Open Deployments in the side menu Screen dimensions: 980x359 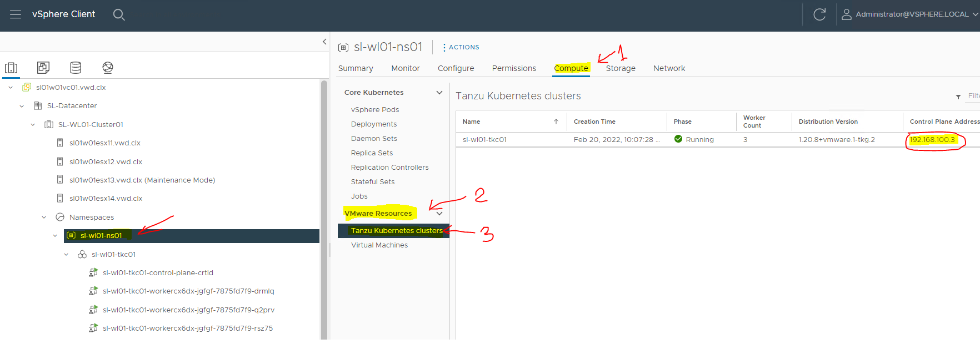coord(374,124)
